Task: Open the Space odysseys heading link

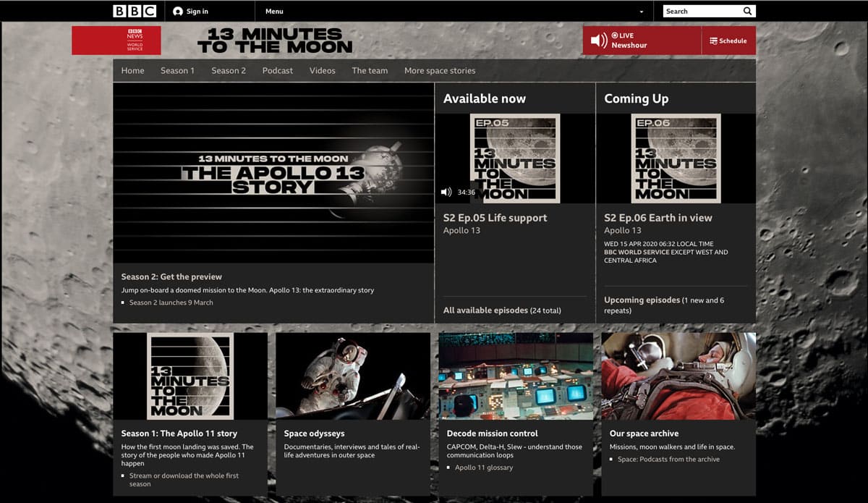Action: (x=315, y=434)
